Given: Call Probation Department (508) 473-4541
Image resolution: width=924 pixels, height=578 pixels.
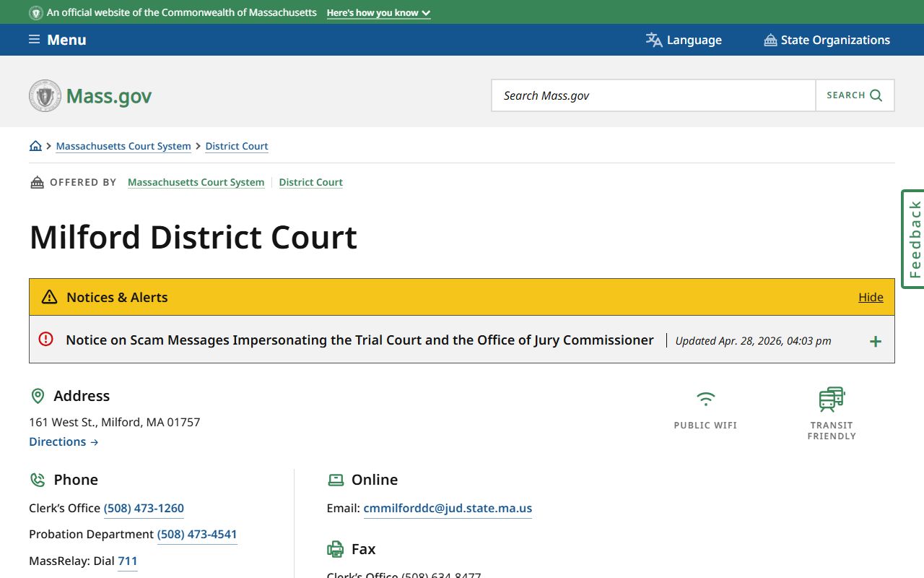Looking at the screenshot, I should [x=197, y=534].
